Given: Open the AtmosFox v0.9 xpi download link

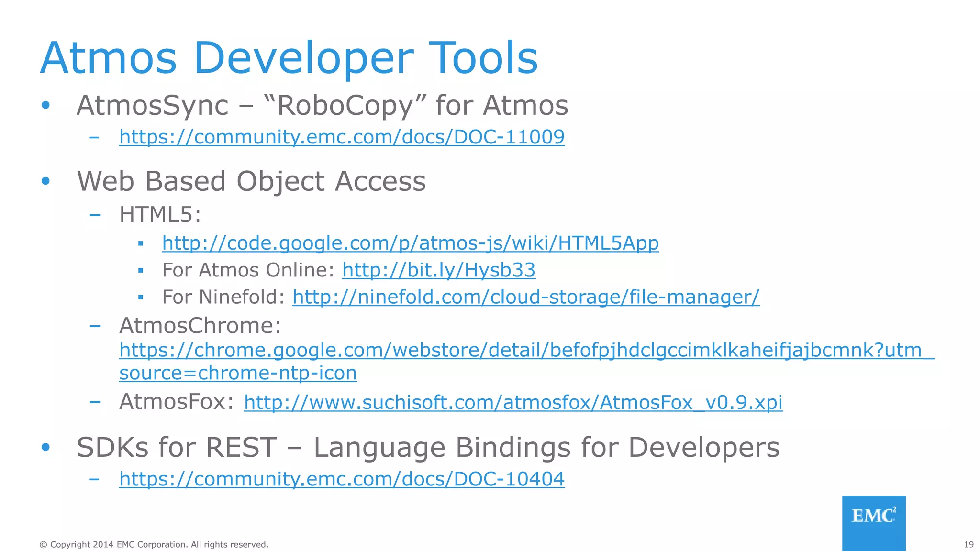Looking at the screenshot, I should pyautogui.click(x=513, y=402).
